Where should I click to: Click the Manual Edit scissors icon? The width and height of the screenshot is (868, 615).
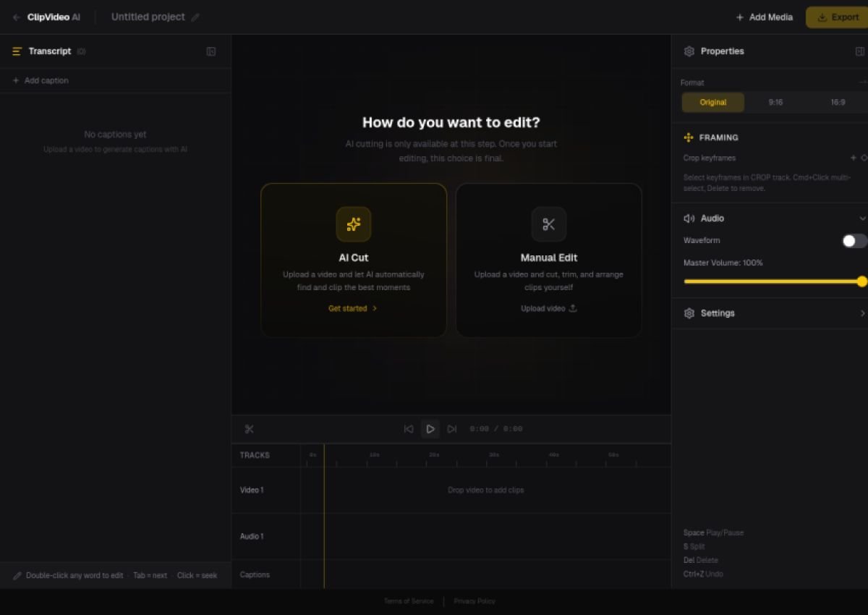coord(549,224)
